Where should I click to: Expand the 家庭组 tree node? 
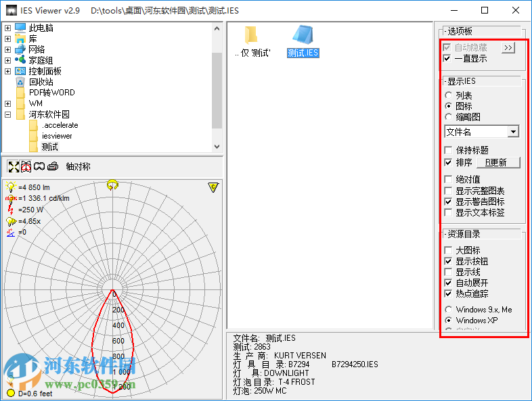(x=8, y=60)
